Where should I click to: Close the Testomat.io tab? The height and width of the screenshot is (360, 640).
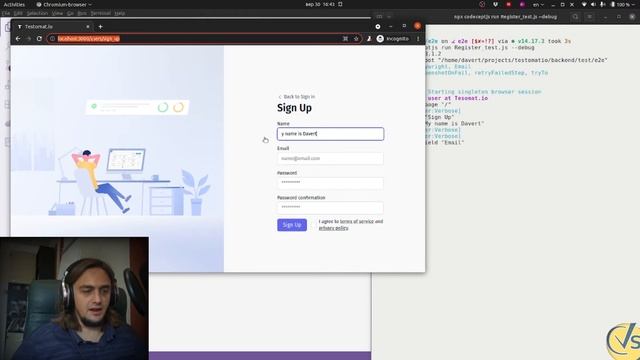coord(87,27)
